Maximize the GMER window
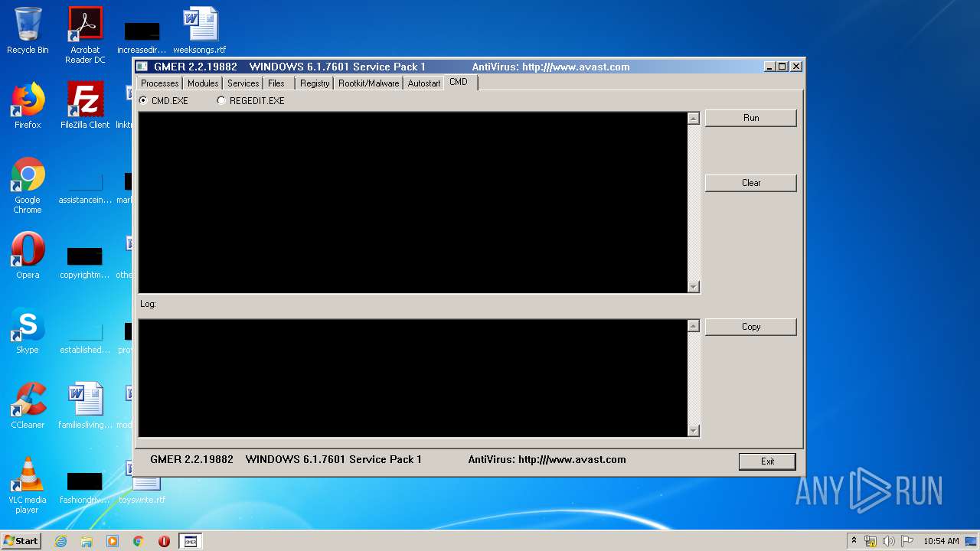The width and height of the screenshot is (980, 551). (x=782, y=67)
